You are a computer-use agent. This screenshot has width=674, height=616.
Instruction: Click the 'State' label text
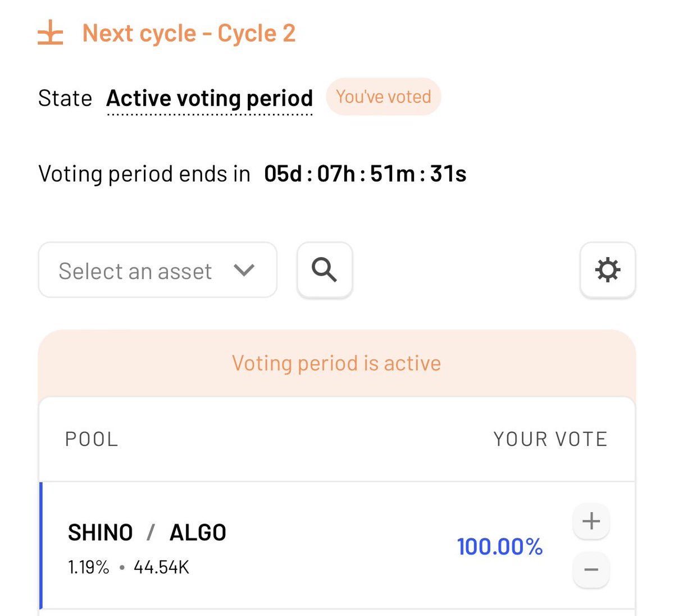pyautogui.click(x=65, y=98)
